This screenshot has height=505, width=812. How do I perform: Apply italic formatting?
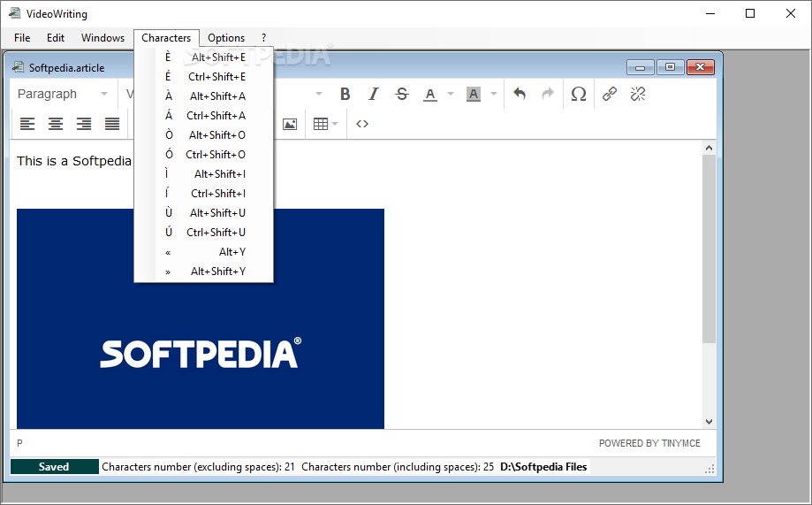click(374, 94)
